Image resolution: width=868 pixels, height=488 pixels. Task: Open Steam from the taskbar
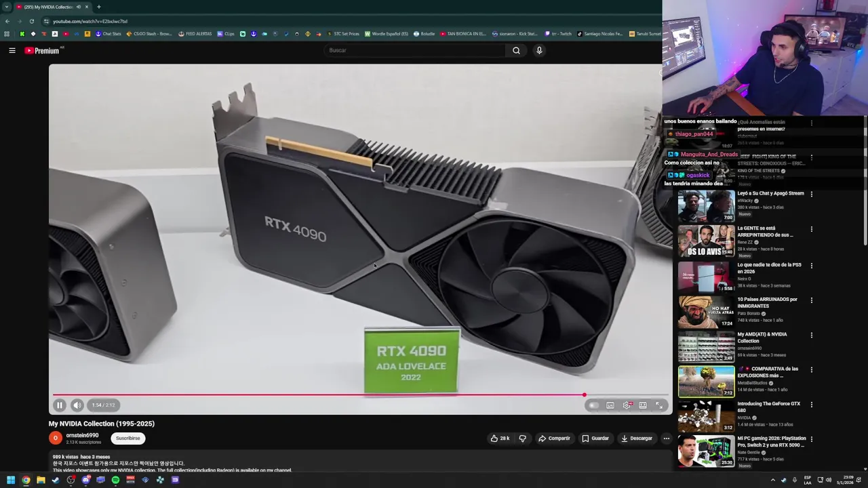(x=56, y=480)
